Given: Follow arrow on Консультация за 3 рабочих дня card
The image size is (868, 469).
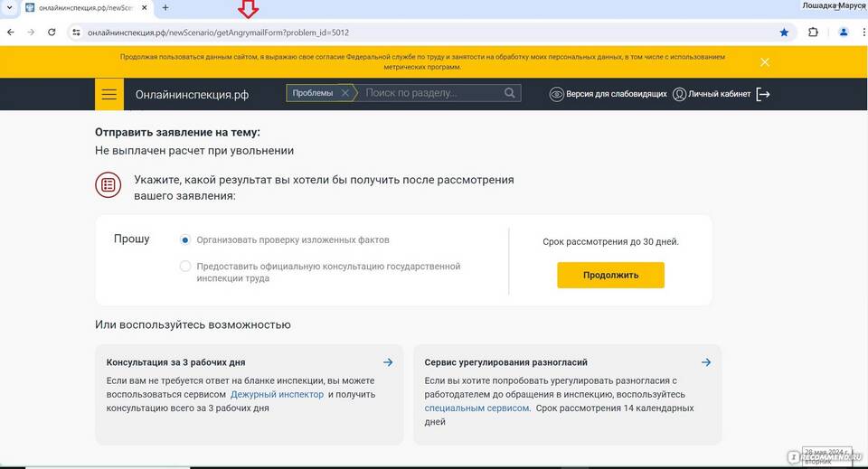Looking at the screenshot, I should point(388,362).
